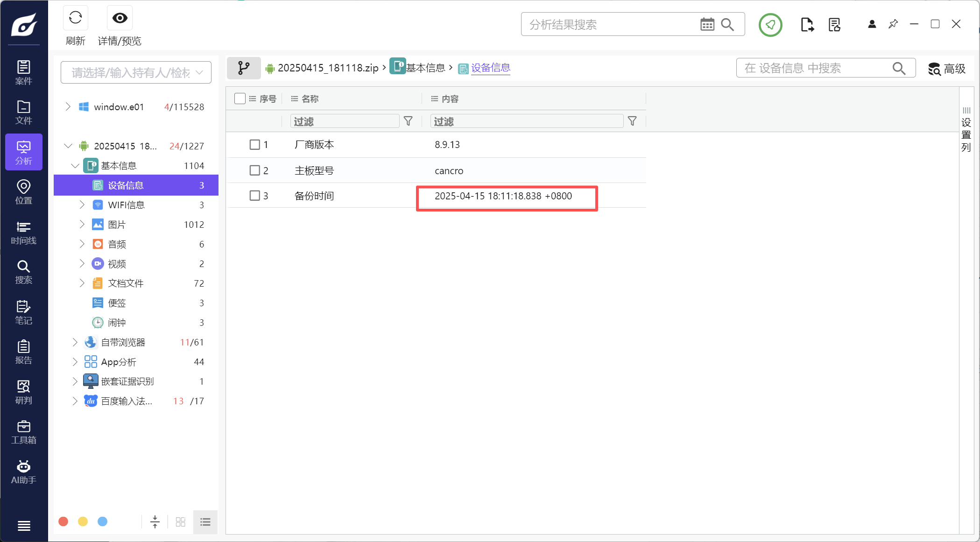The image size is (980, 542).
Task: Click the 高级 advanced search button
Action: [x=947, y=69]
